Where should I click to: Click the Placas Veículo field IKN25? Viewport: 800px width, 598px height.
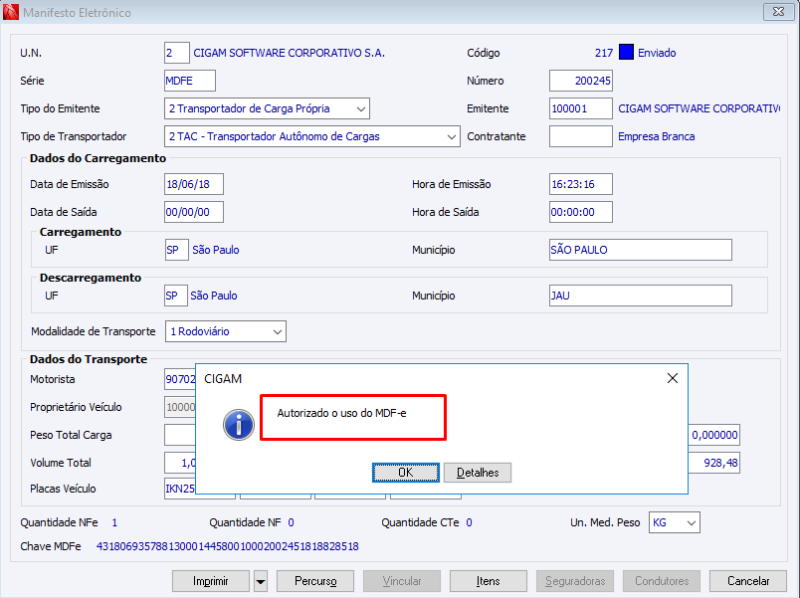pos(180,489)
